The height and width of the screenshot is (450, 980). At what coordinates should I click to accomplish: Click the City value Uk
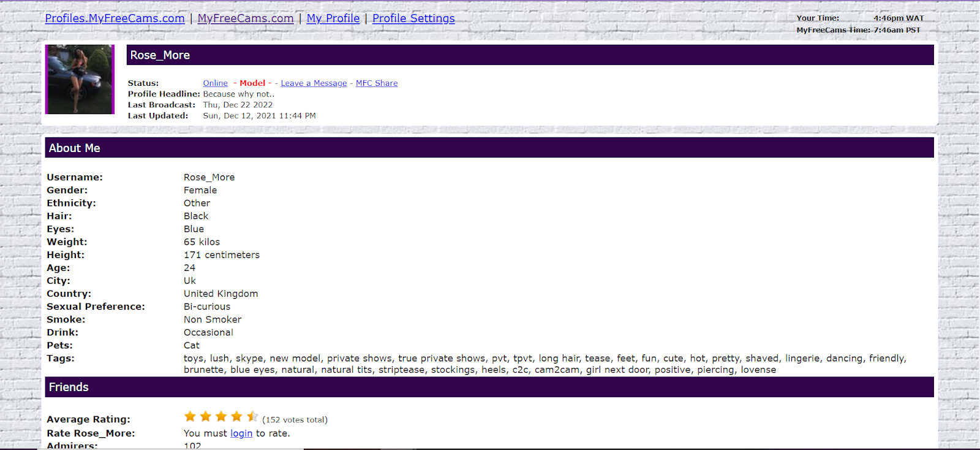(190, 281)
